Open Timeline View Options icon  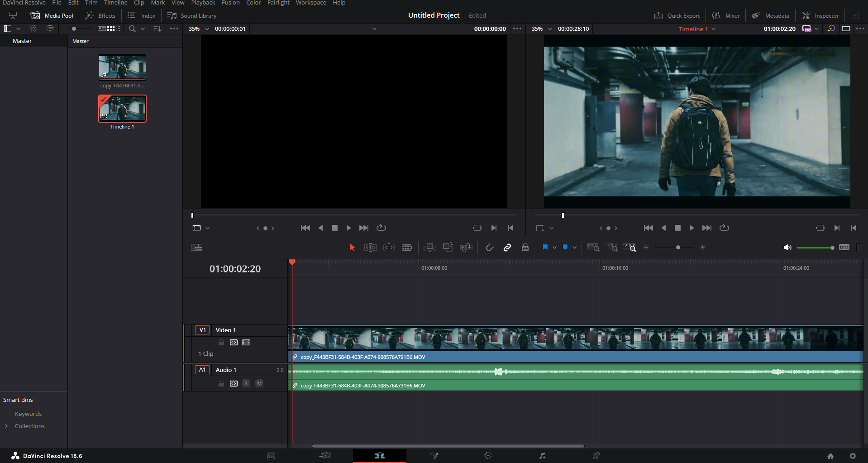click(x=196, y=247)
